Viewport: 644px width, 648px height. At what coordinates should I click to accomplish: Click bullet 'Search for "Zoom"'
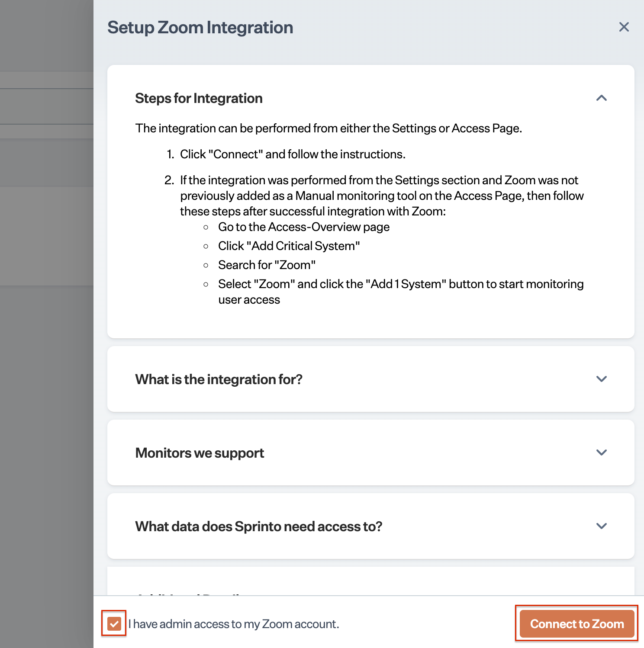[x=267, y=265]
